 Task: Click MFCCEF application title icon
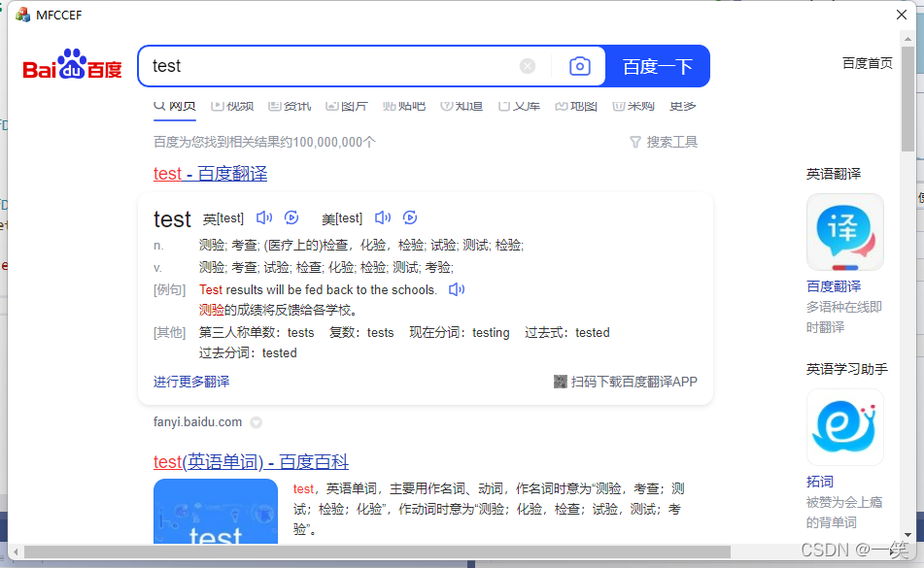point(23,15)
